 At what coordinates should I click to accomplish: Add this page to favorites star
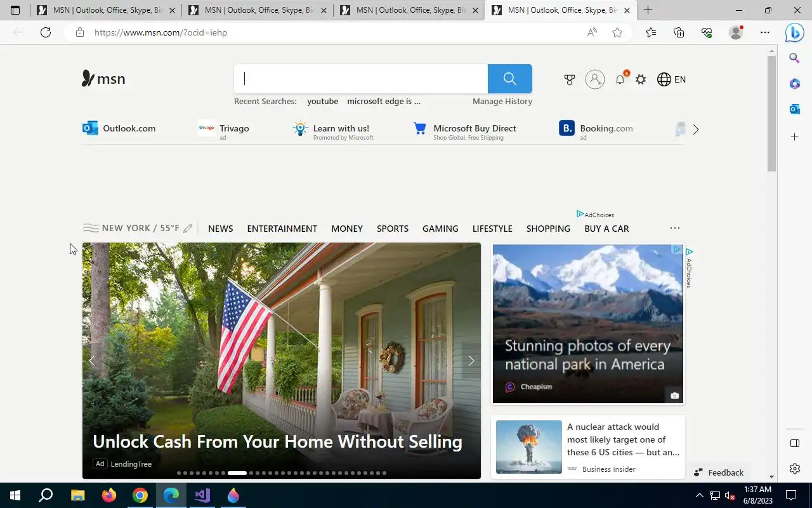pyautogui.click(x=617, y=32)
